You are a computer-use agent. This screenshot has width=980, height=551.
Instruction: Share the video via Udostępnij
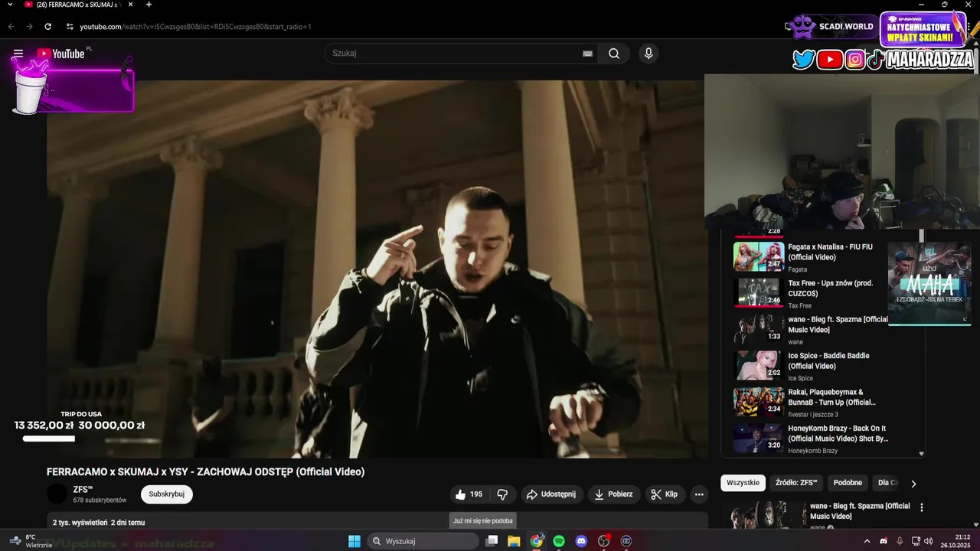tap(551, 494)
